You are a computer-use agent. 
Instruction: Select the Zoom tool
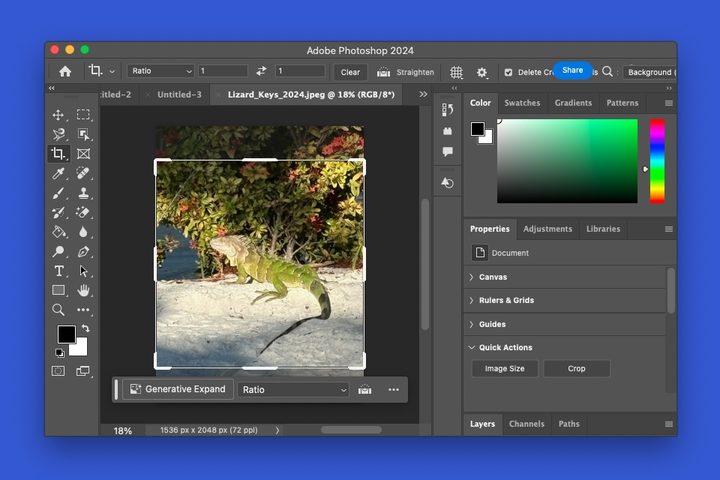(58, 310)
